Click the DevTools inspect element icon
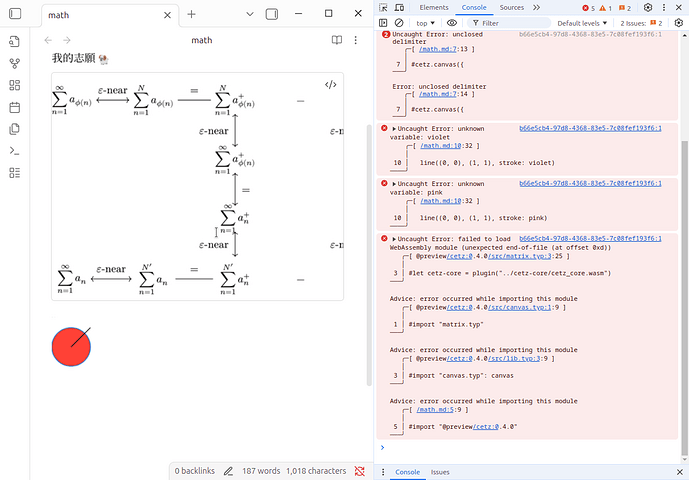 385,7
